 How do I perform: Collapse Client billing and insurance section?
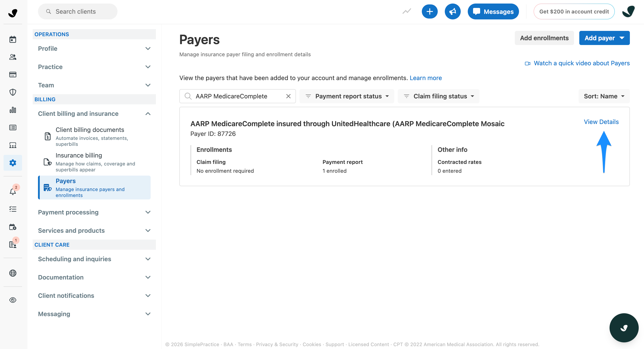point(94,114)
